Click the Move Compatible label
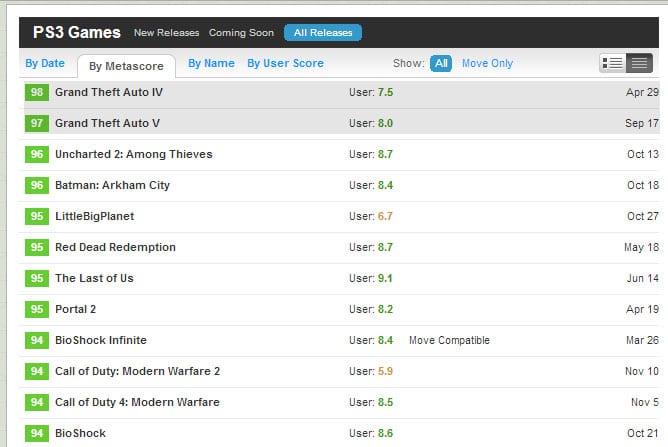The width and height of the screenshot is (668, 447). click(x=449, y=340)
